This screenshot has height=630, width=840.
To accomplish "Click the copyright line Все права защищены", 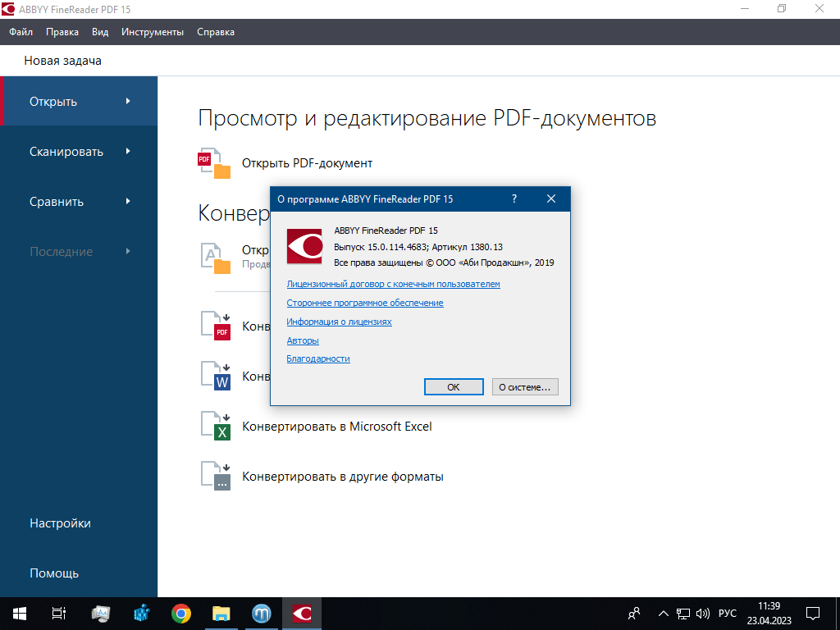I will pyautogui.click(x=444, y=262).
